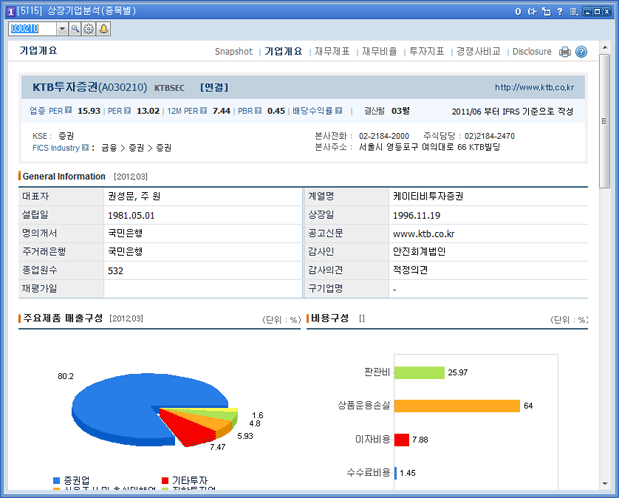Click the bell alert icon
619x498 pixels.
click(x=104, y=29)
